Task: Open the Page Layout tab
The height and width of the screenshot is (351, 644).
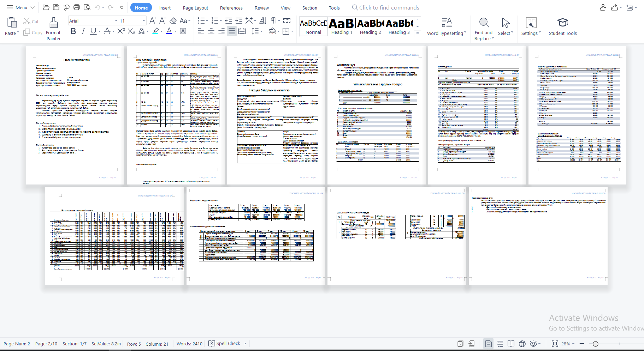Action: coord(195,8)
